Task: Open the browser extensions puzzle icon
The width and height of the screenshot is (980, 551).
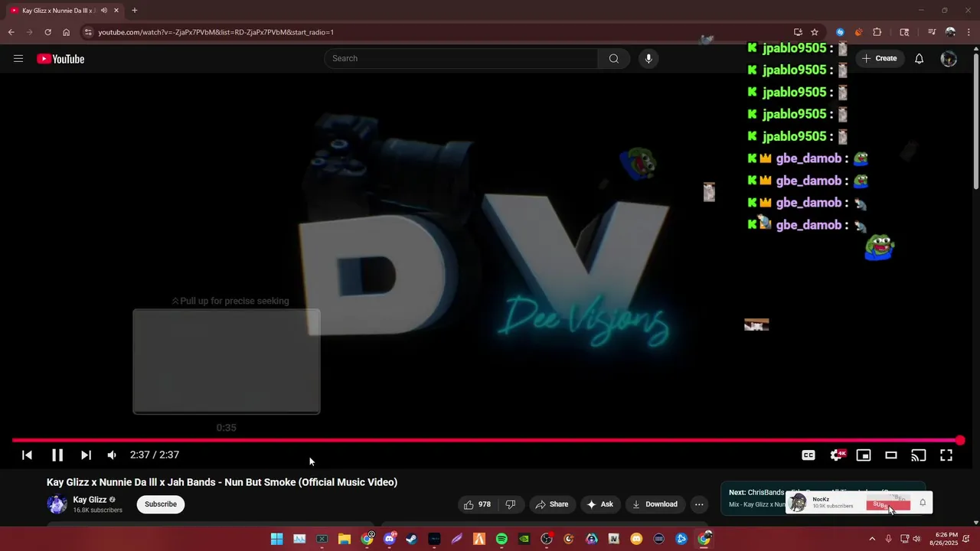Action: pos(877,32)
